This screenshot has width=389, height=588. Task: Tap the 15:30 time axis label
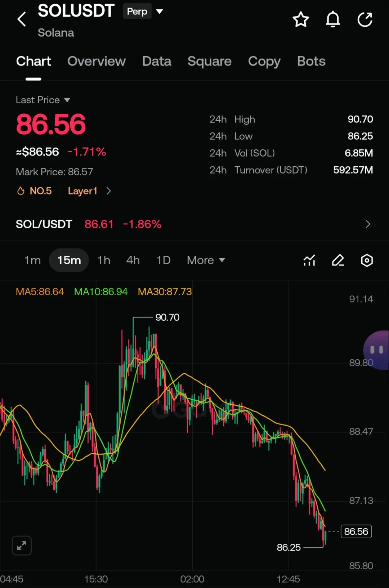[x=96, y=579]
